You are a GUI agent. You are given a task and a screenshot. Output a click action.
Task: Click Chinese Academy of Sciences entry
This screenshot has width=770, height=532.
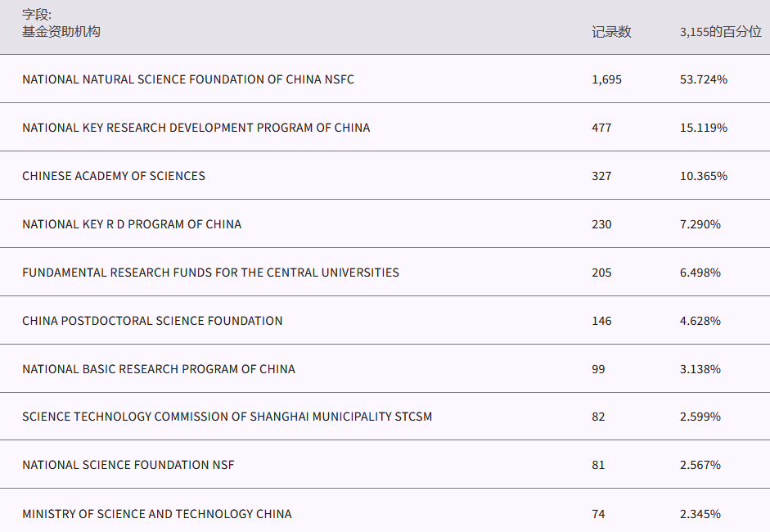(114, 176)
